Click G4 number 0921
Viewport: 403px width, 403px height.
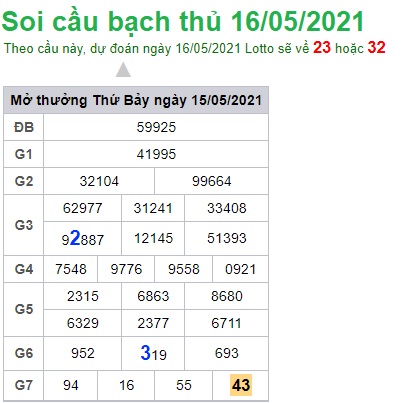[x=240, y=269]
